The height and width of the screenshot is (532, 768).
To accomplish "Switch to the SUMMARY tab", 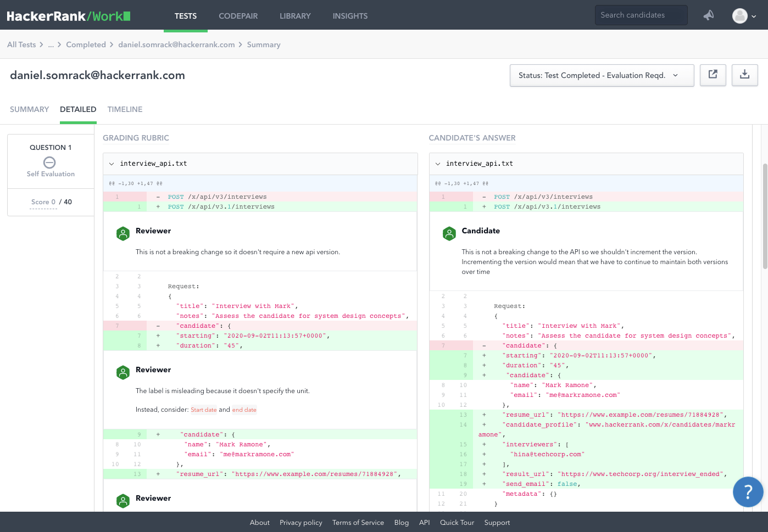I will tap(29, 109).
